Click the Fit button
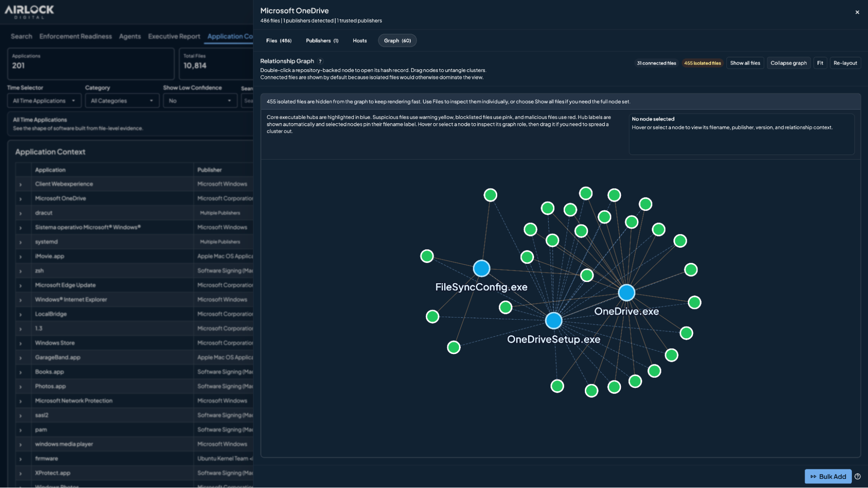The image size is (868, 488). click(x=820, y=63)
